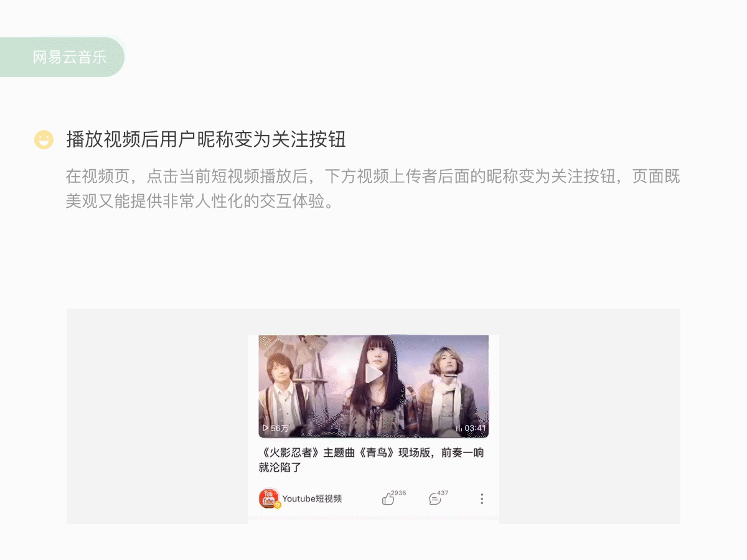Open the three-dot more options menu
This screenshot has height=560, width=747.
pos(481,499)
